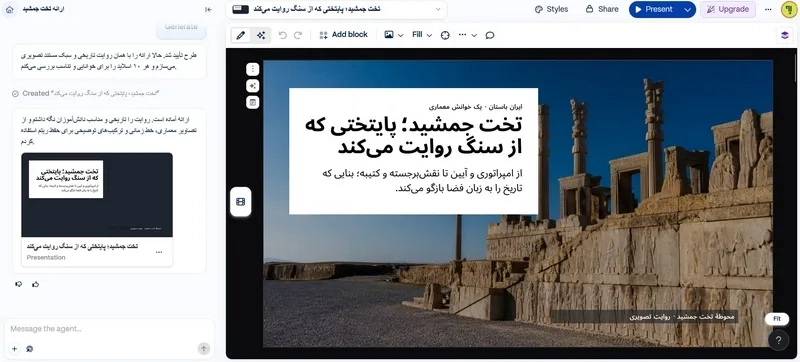Click the toolbar three-dot more icon
Screen dimensions: 800x362
point(462,35)
